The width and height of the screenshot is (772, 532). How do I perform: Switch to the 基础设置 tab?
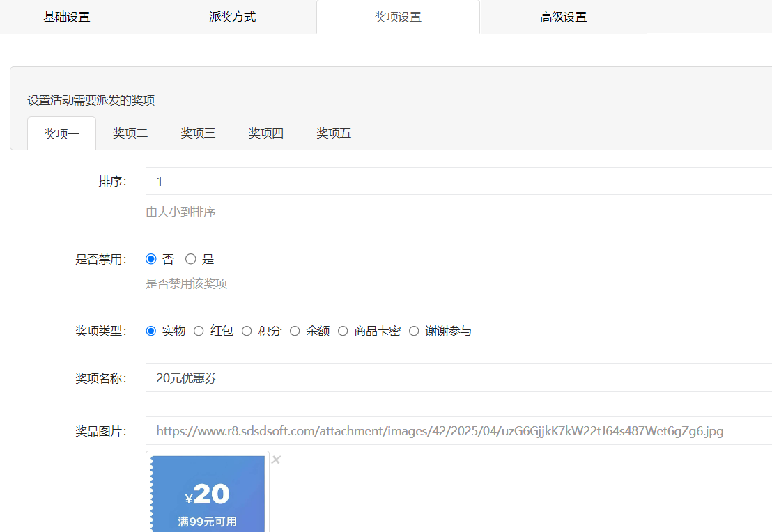(67, 17)
